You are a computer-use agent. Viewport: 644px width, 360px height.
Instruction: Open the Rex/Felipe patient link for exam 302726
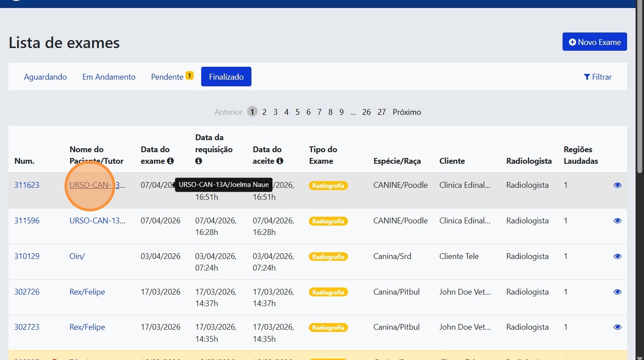coord(87,292)
